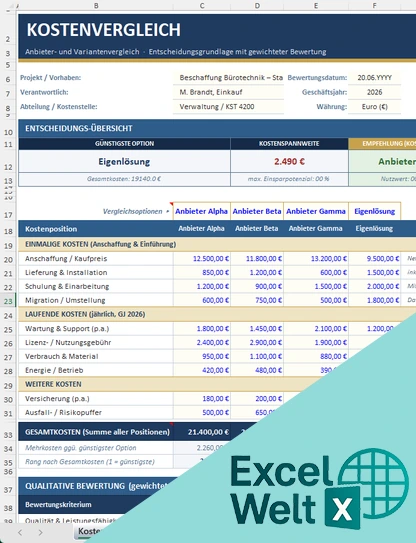The image size is (416, 543).
Task: Go to the next sheet with the right arrow
Action: [41, 532]
